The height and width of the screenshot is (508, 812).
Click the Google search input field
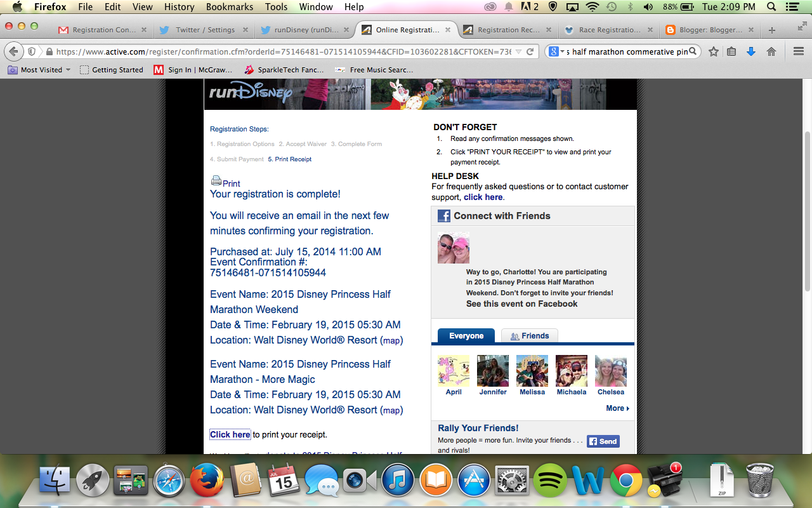click(x=627, y=51)
